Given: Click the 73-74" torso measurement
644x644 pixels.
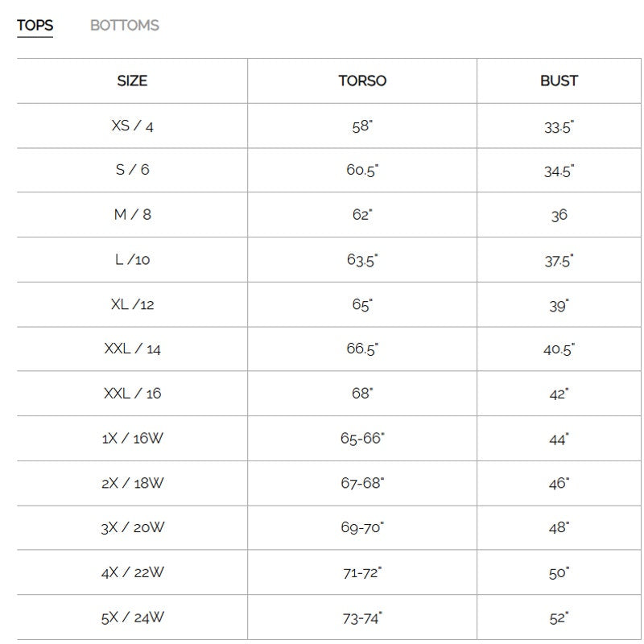Looking at the screenshot, I should (x=362, y=617).
